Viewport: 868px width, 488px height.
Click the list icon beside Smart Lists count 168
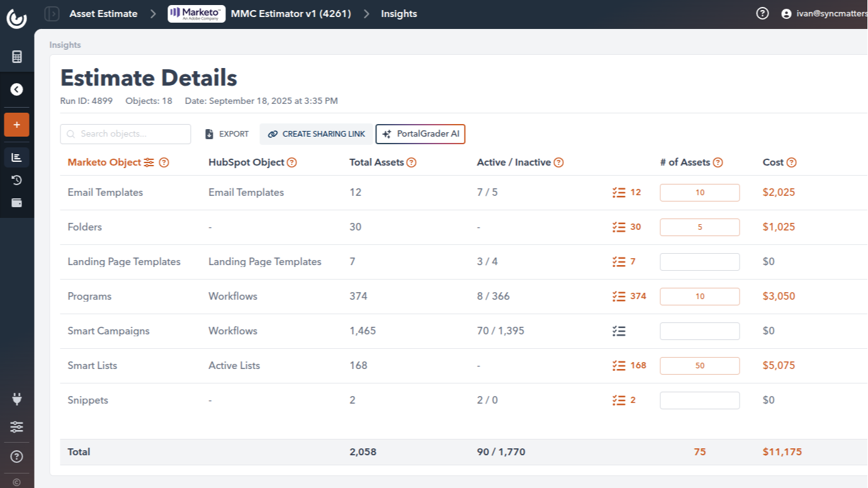point(619,365)
